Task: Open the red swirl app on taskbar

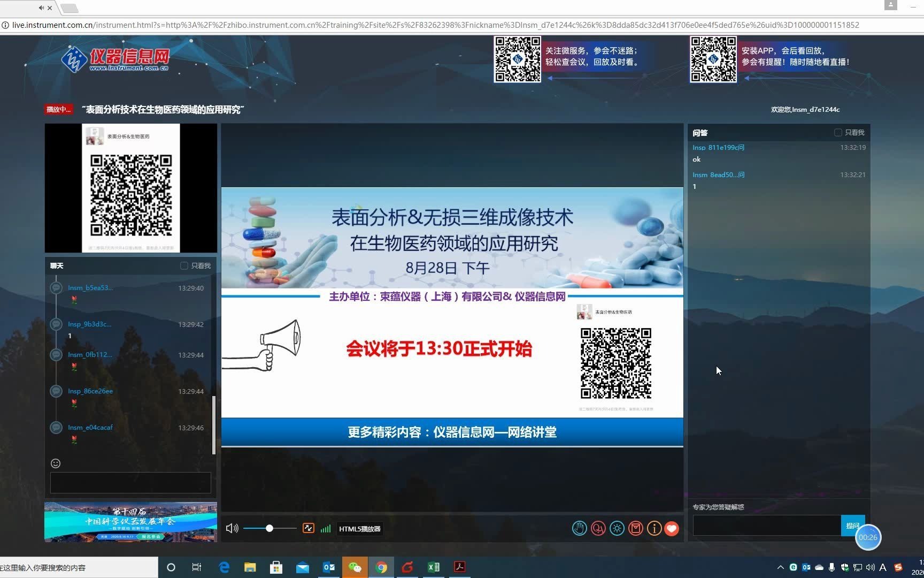Action: 407,567
